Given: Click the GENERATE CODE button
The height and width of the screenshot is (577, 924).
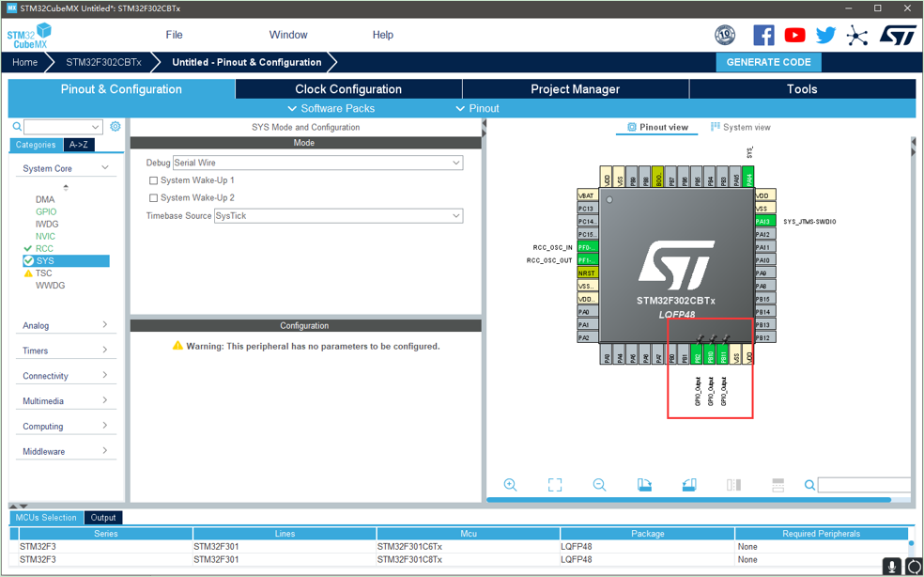Looking at the screenshot, I should [x=768, y=62].
